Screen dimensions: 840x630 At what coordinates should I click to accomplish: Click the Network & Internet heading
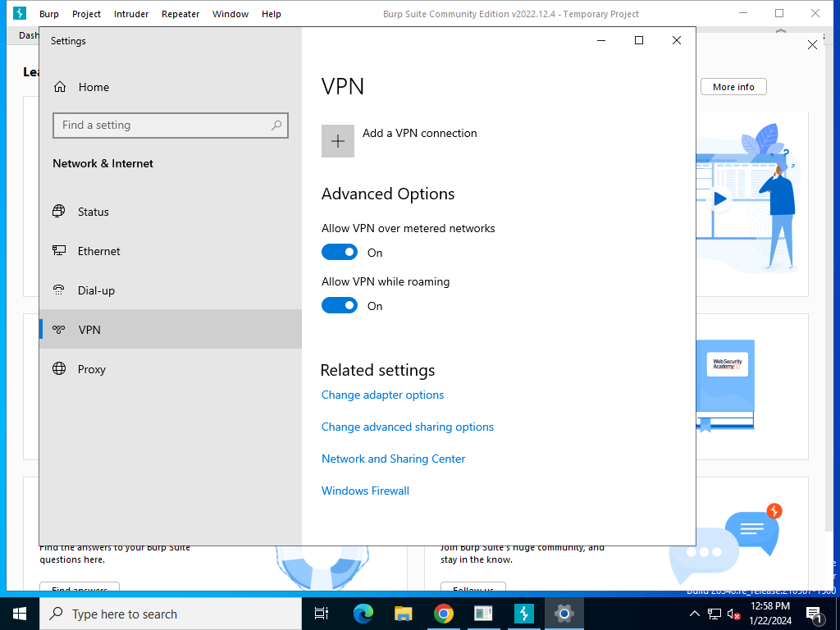click(x=103, y=163)
